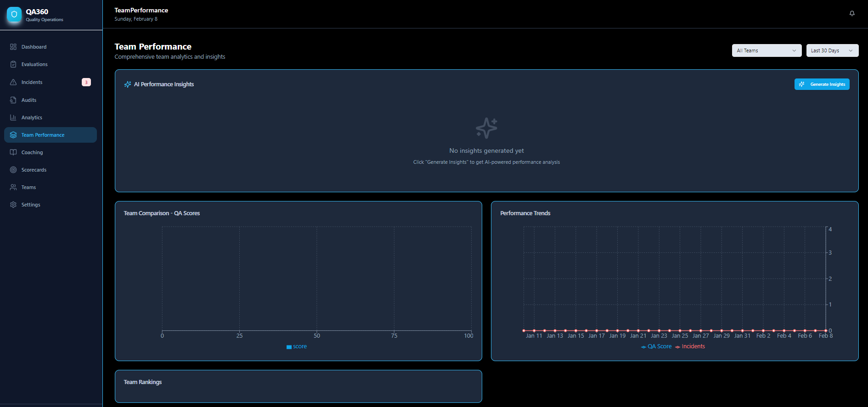Click the Scorecards target icon
868x407 pixels.
13,170
